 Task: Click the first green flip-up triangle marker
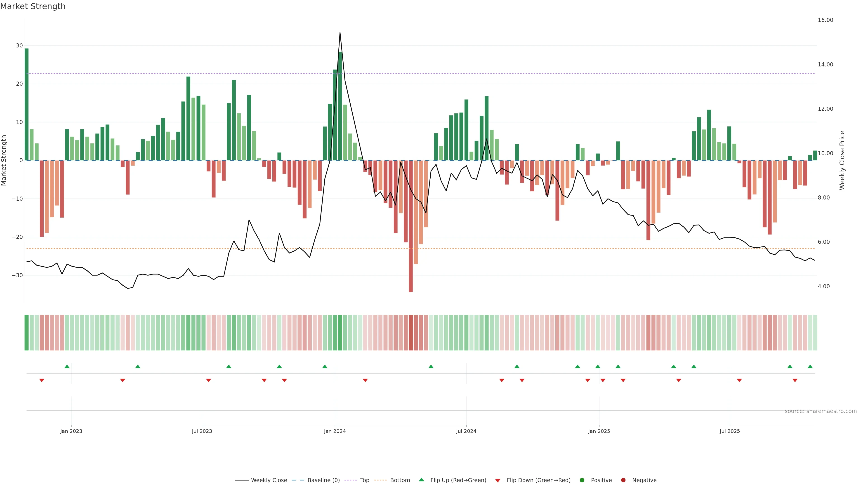point(67,366)
